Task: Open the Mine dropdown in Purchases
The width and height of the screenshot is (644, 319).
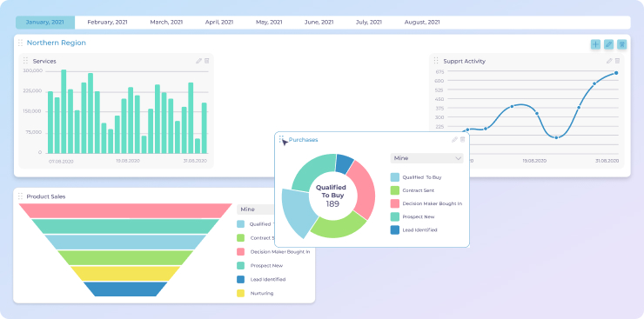Action: (426, 158)
